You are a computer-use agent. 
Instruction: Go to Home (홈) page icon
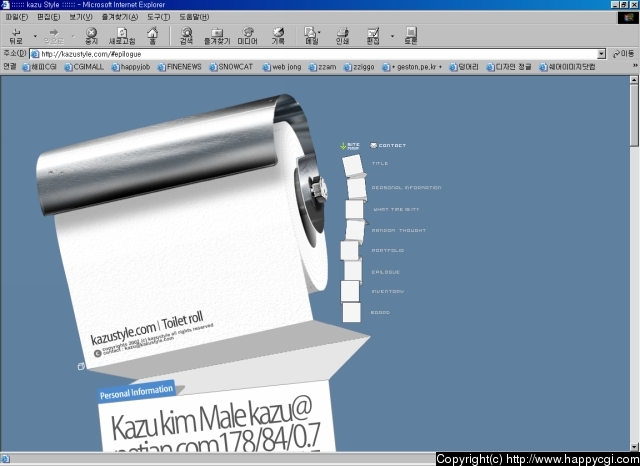(153, 36)
